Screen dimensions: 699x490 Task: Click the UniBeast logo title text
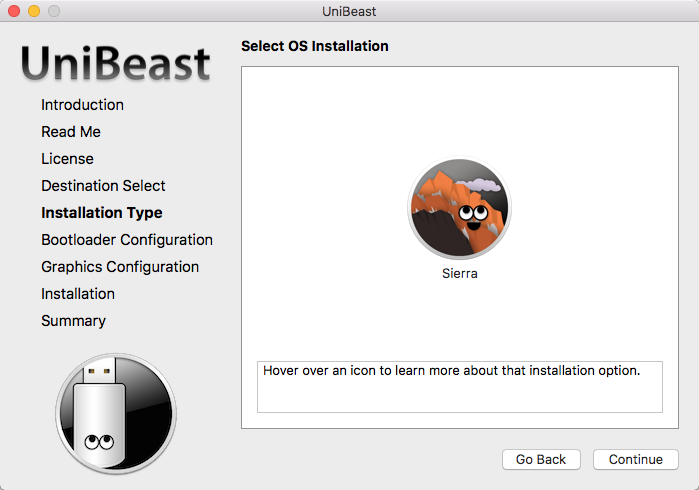coord(115,63)
